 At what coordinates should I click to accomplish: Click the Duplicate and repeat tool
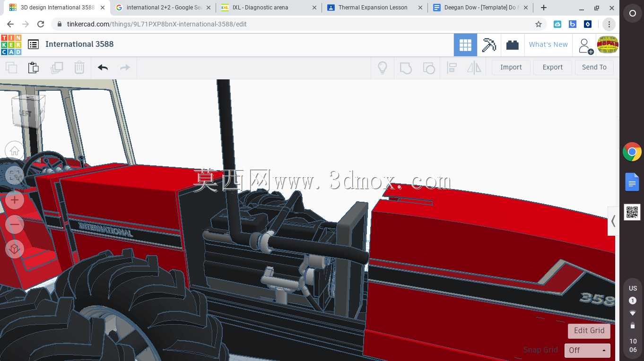pos(57,68)
